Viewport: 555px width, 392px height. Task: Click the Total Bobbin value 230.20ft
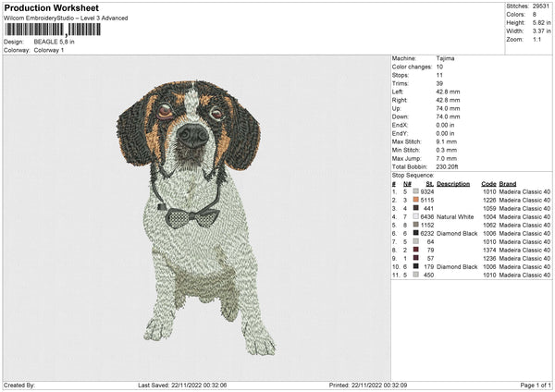click(x=447, y=166)
